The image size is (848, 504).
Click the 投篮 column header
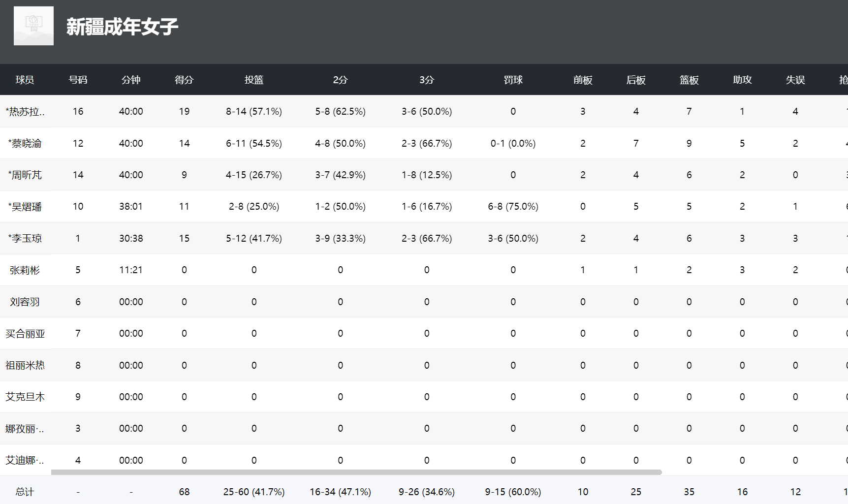click(x=254, y=80)
